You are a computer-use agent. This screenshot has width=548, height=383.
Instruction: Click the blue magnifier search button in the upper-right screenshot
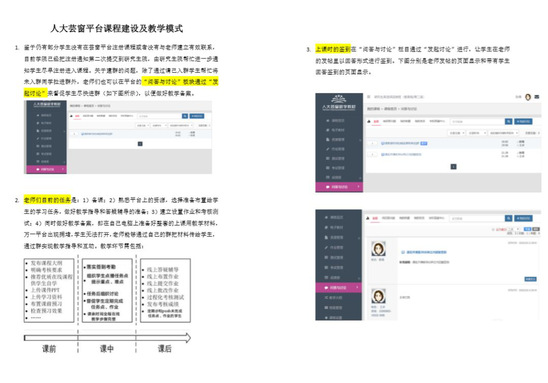click(509, 121)
